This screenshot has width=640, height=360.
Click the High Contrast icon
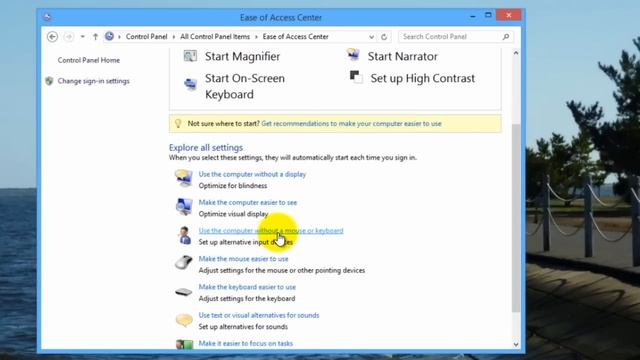pyautogui.click(x=356, y=77)
